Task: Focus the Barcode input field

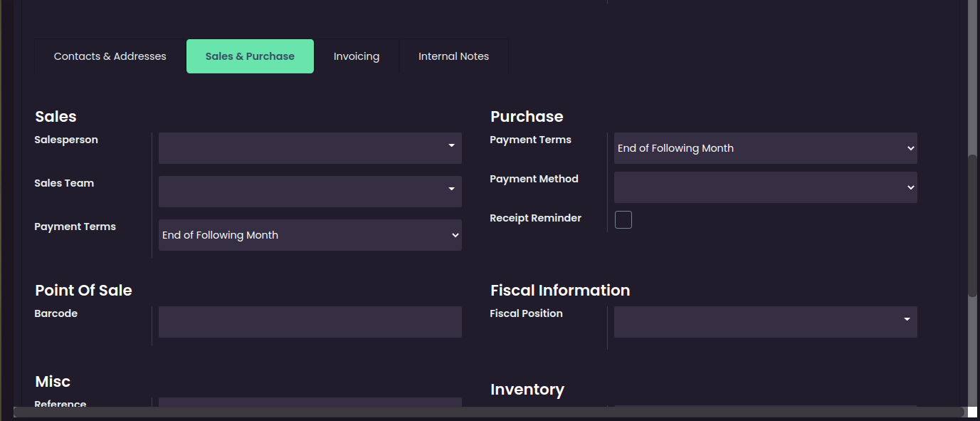Action: click(x=310, y=322)
